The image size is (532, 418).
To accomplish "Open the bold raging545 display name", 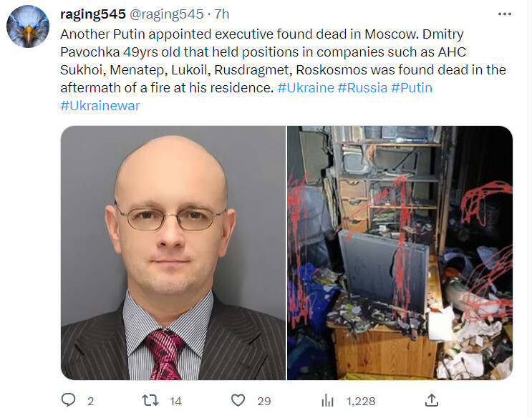I will (x=93, y=14).
